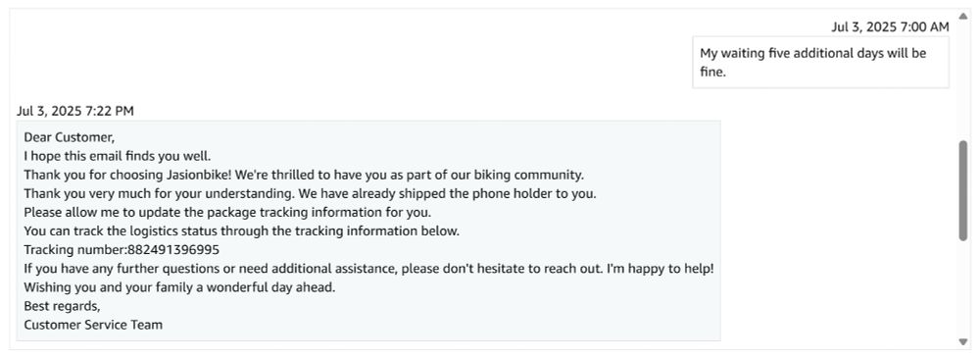Click the 'track the logistics status' sentence
Image resolution: width=980 pixels, height=359 pixels.
coord(242,231)
